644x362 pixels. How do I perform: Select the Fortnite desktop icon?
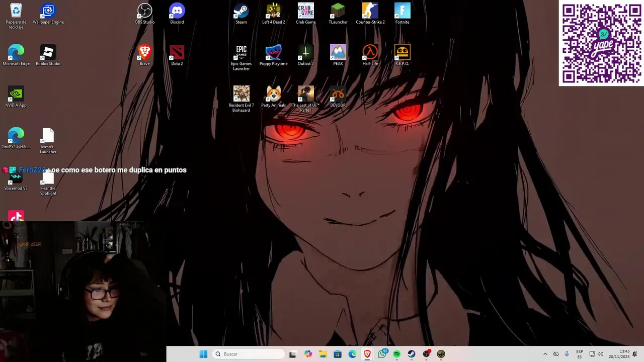coord(403,14)
